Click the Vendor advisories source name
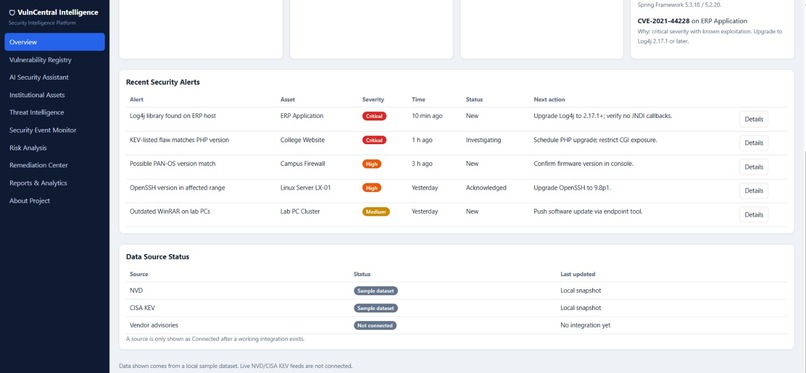 click(x=154, y=325)
